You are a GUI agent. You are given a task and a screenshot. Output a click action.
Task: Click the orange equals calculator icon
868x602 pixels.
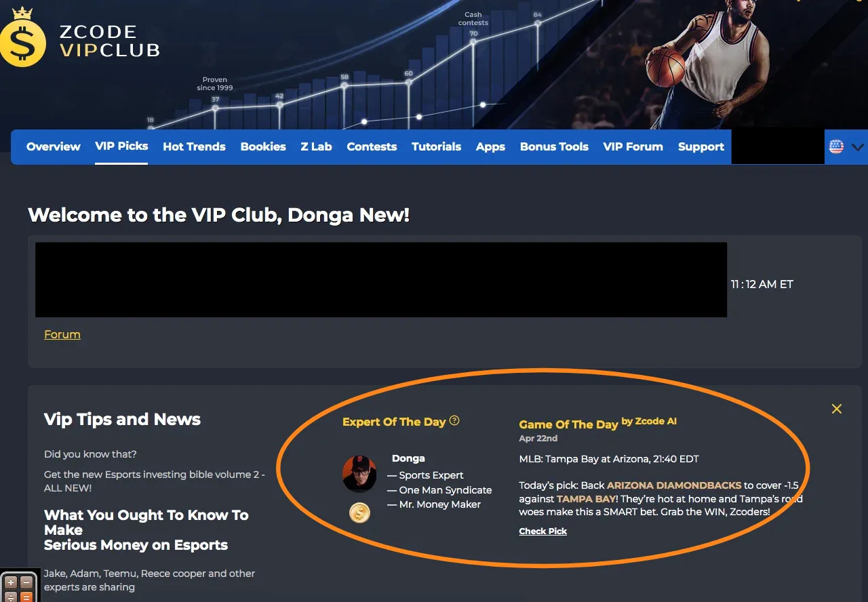click(x=26, y=597)
